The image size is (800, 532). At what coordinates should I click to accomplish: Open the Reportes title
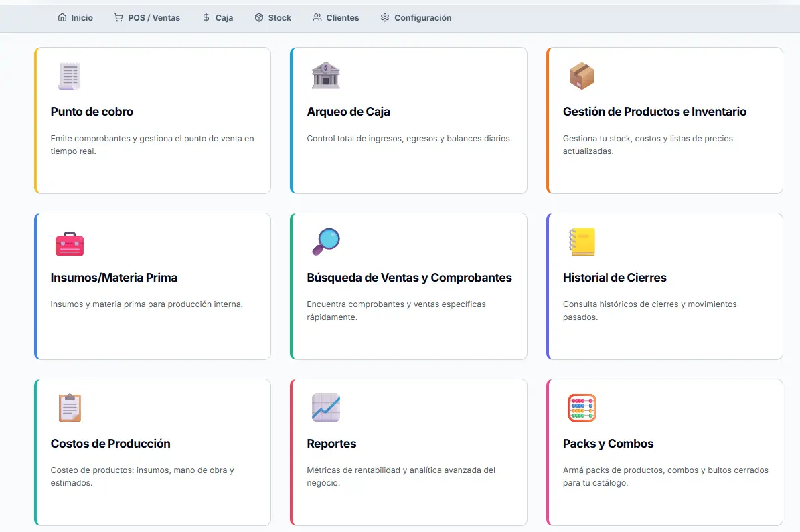331,444
